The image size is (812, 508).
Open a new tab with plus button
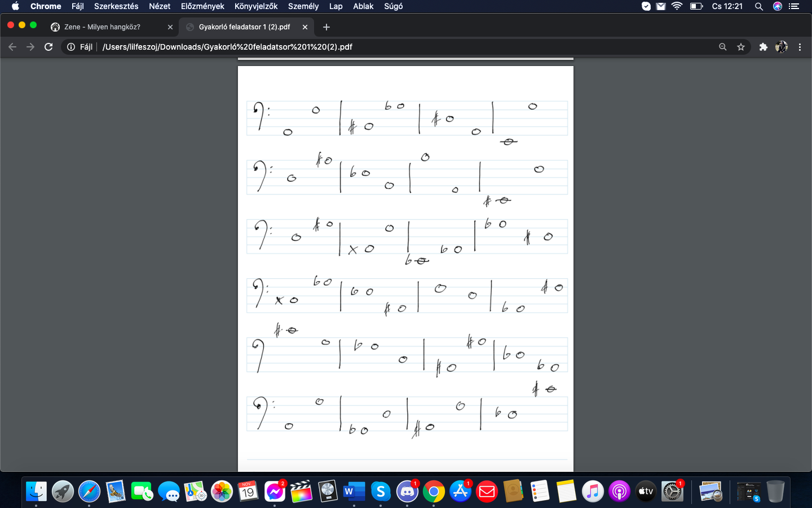click(326, 27)
